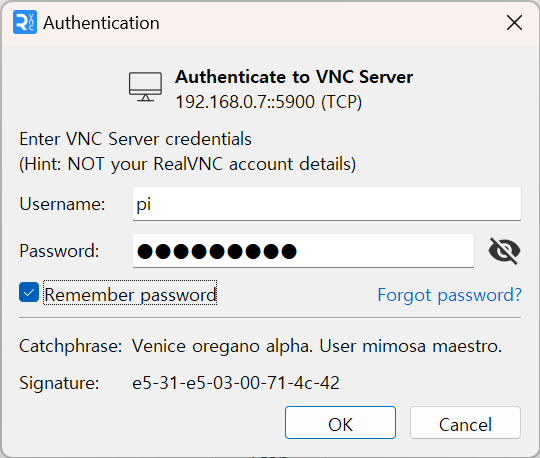Open the Forgot password? link
Image resolution: width=540 pixels, height=458 pixels.
449,295
